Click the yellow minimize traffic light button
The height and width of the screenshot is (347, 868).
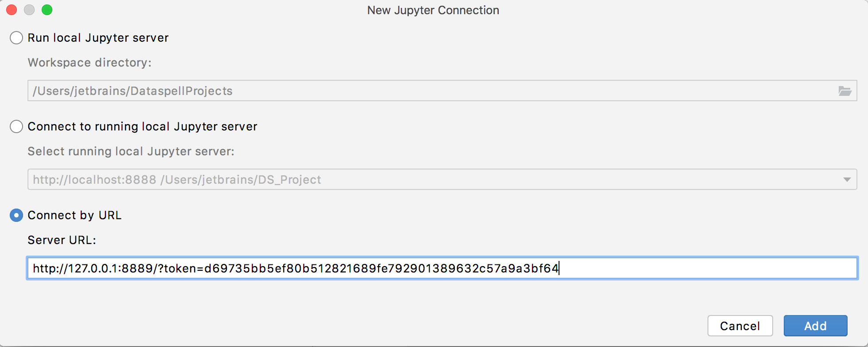click(29, 9)
